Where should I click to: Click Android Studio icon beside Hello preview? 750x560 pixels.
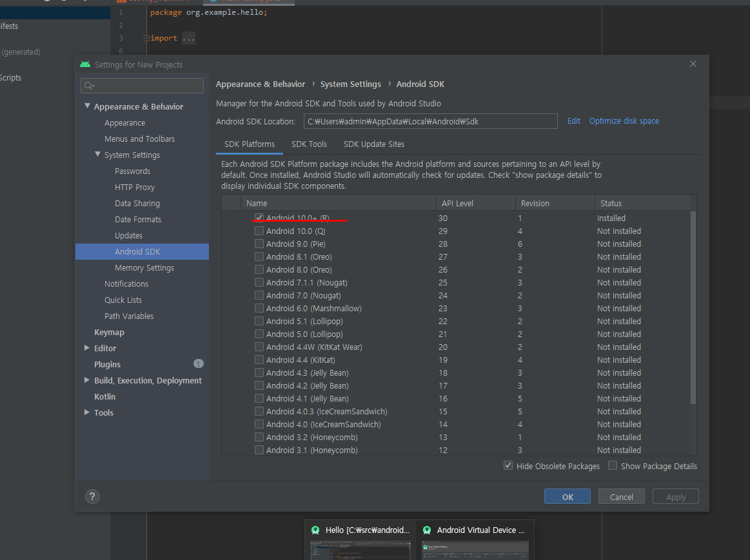coord(315,530)
